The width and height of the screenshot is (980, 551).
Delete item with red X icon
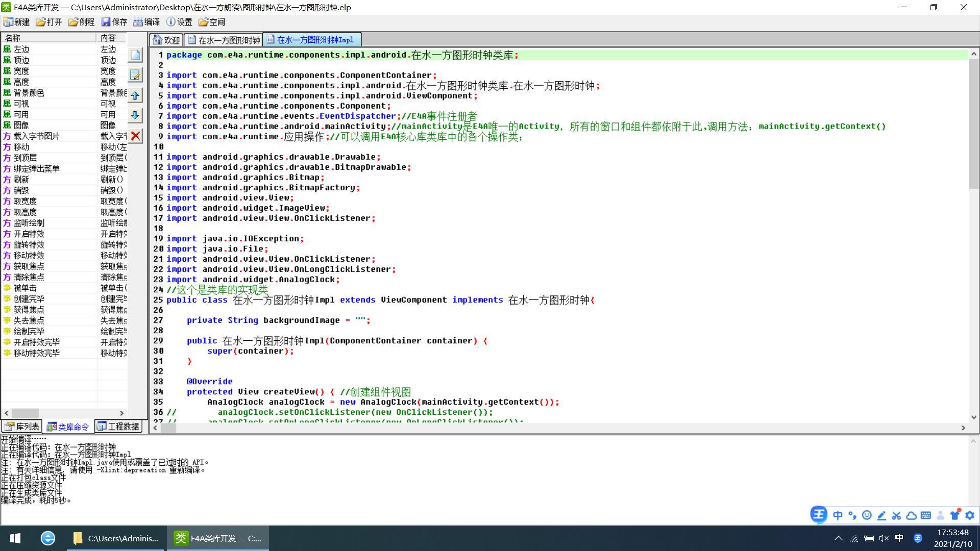(135, 136)
